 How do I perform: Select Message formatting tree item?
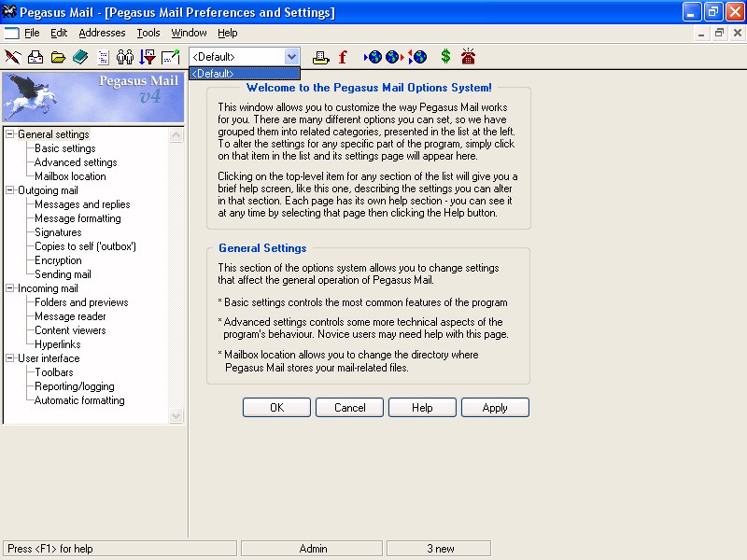click(x=78, y=218)
